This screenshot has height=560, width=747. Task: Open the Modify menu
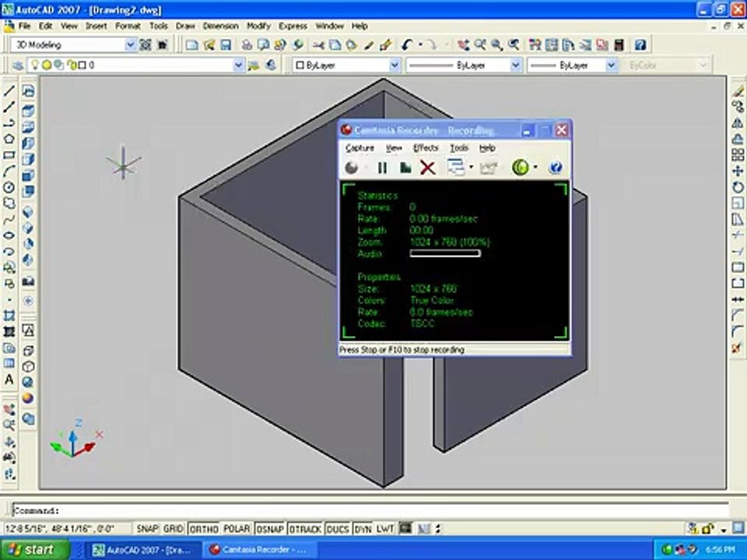tap(258, 26)
